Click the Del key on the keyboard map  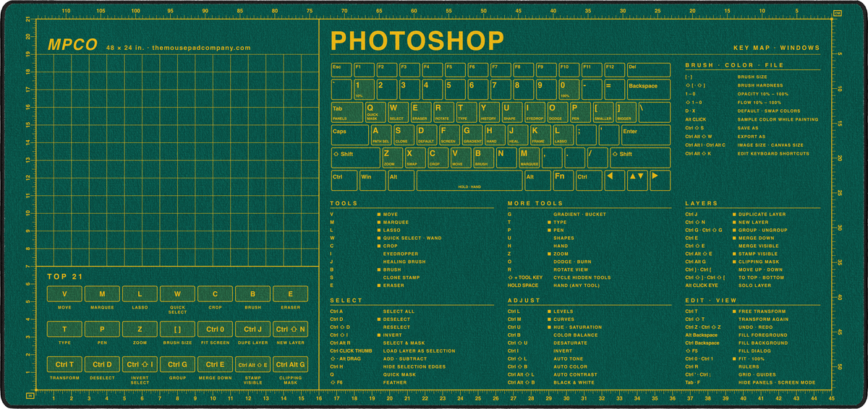pyautogui.click(x=648, y=71)
